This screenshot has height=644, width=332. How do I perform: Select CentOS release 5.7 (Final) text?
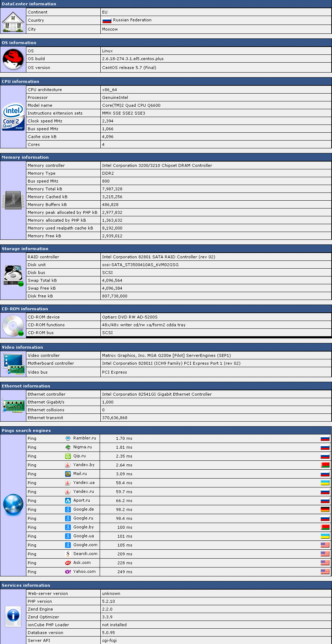(129, 68)
